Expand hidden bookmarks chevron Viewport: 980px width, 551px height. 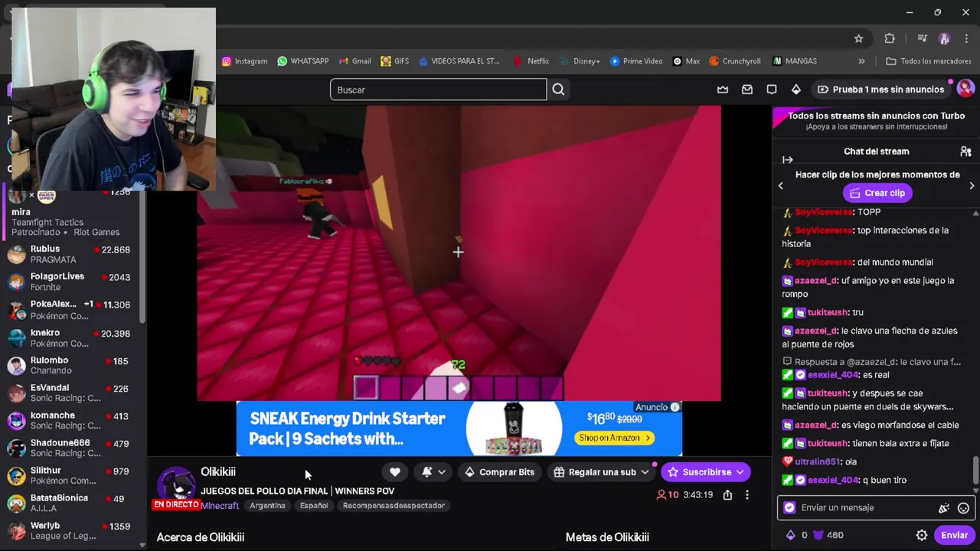[861, 61]
